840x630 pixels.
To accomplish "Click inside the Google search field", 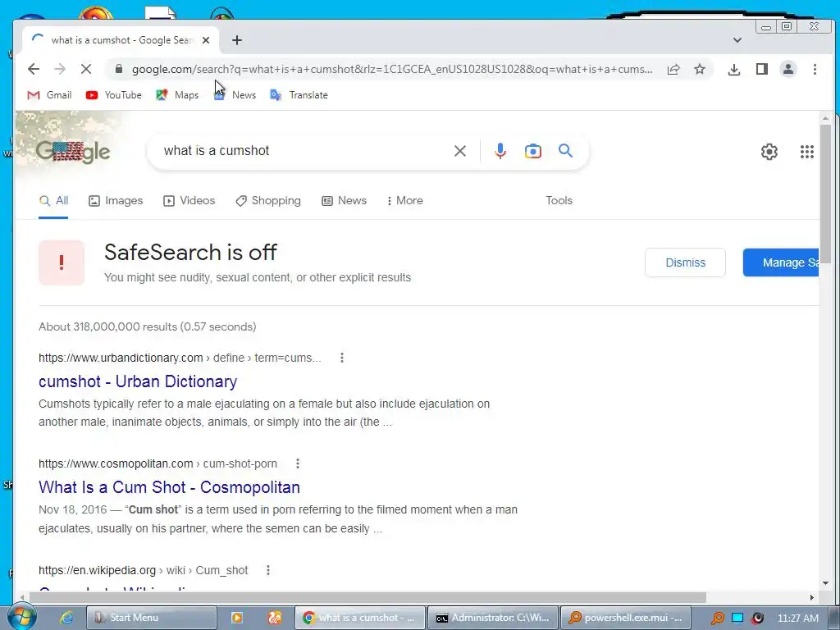I will point(303,151).
